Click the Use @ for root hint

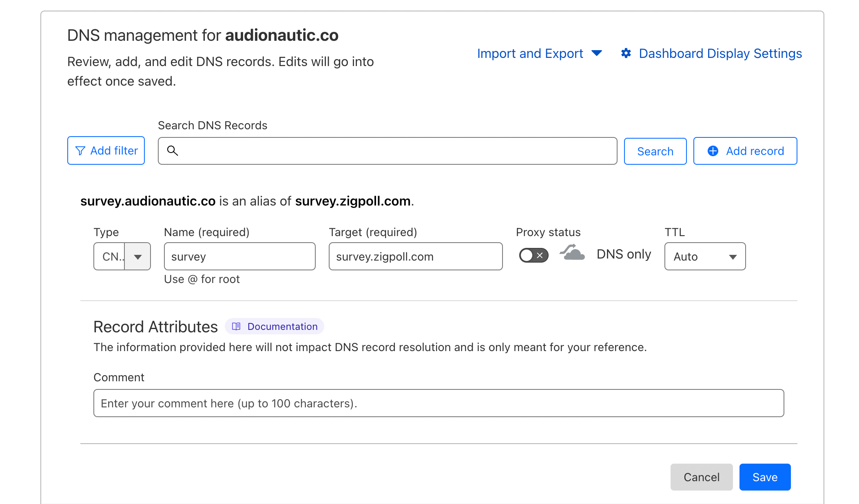coord(202,279)
